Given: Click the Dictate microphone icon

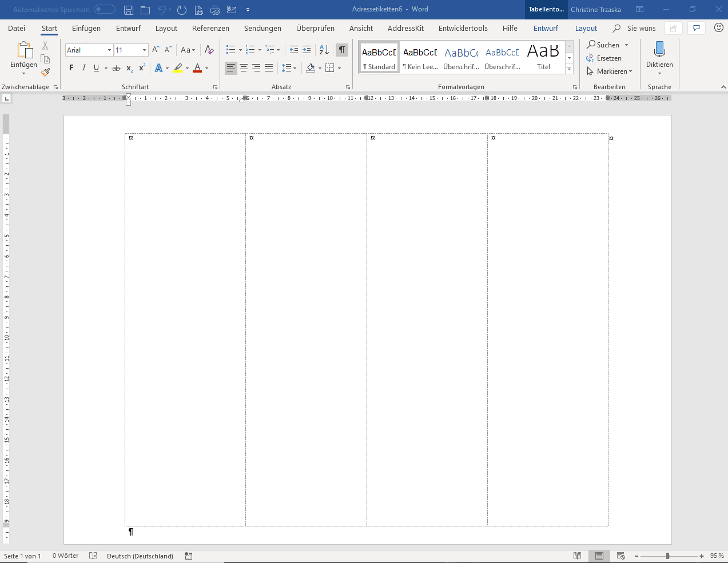Looking at the screenshot, I should 659,50.
